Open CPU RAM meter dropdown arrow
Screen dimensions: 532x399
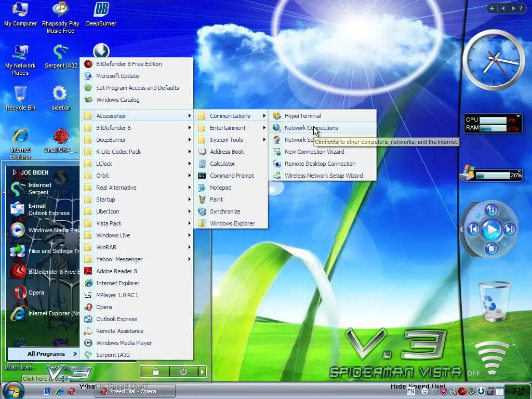518,117
